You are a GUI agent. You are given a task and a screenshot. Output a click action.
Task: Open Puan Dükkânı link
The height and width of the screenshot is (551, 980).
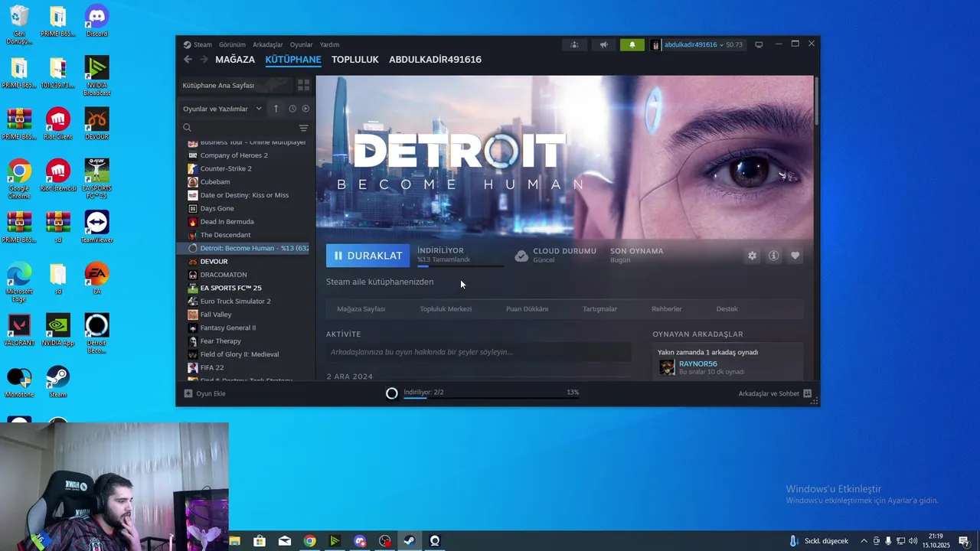[527, 309]
